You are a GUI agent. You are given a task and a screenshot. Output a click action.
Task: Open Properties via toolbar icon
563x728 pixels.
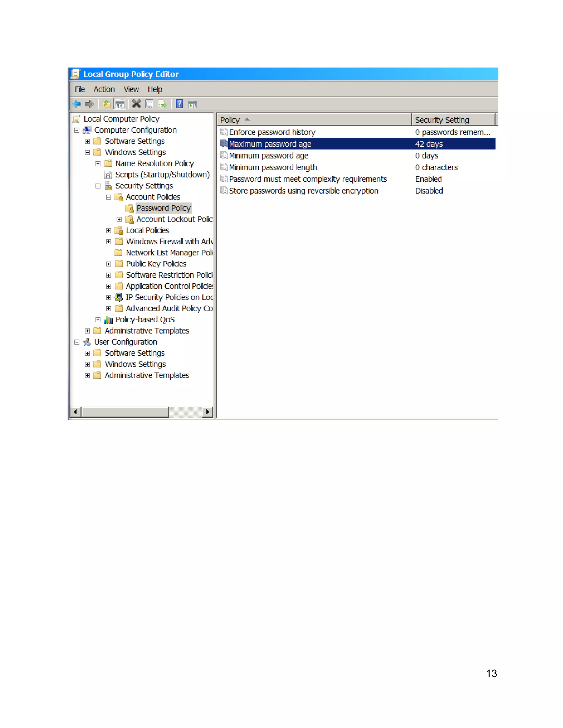(x=150, y=104)
